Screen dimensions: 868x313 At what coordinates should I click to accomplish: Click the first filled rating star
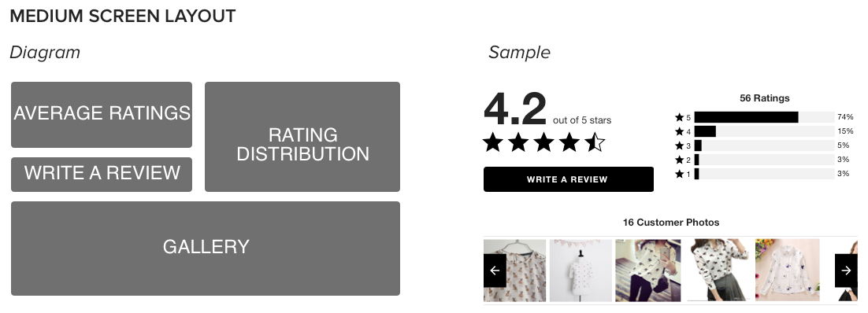[x=492, y=142]
